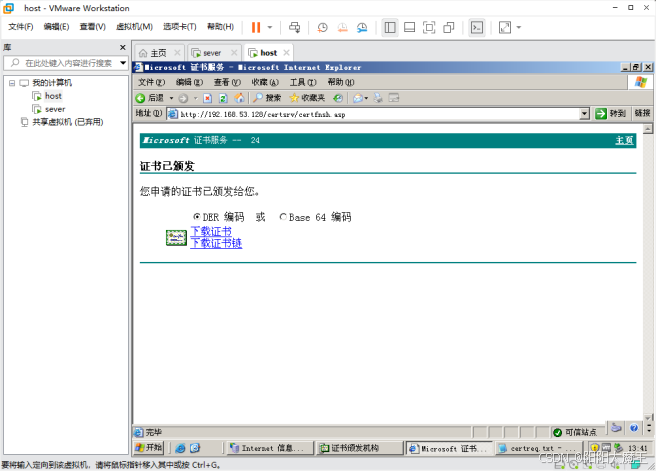Image resolution: width=656 pixels, height=472 pixels.
Task: Enter full screen mode icon
Action: [x=429, y=28]
